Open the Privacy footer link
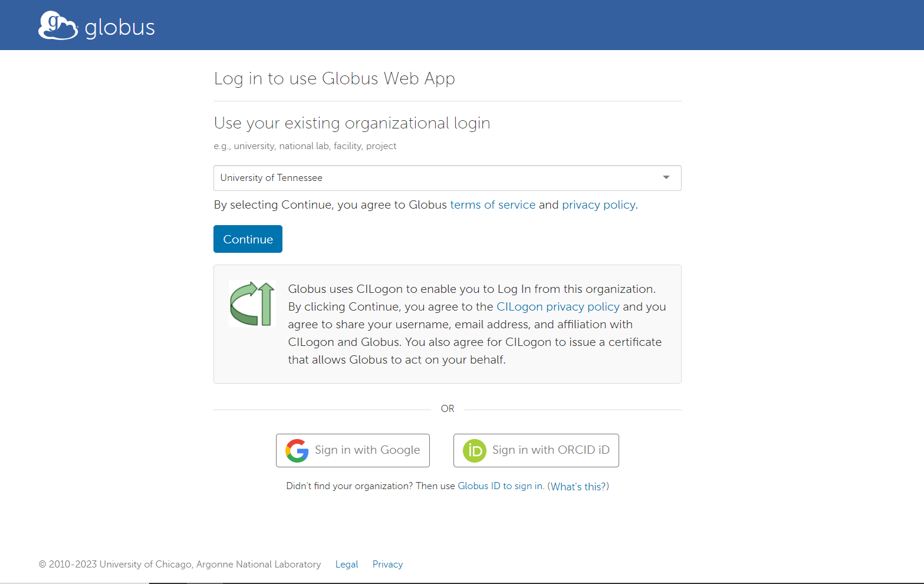The width and height of the screenshot is (924, 584). [387, 565]
